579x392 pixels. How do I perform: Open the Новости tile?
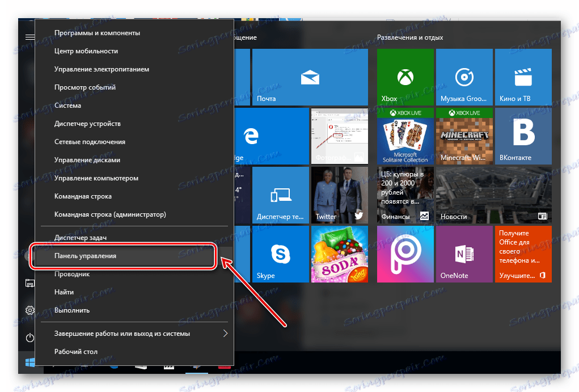point(494,195)
